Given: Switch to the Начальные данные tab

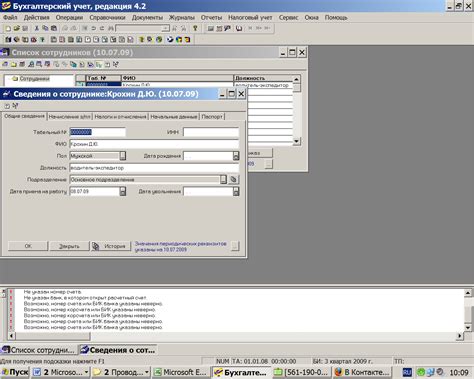Looking at the screenshot, I should tap(174, 117).
